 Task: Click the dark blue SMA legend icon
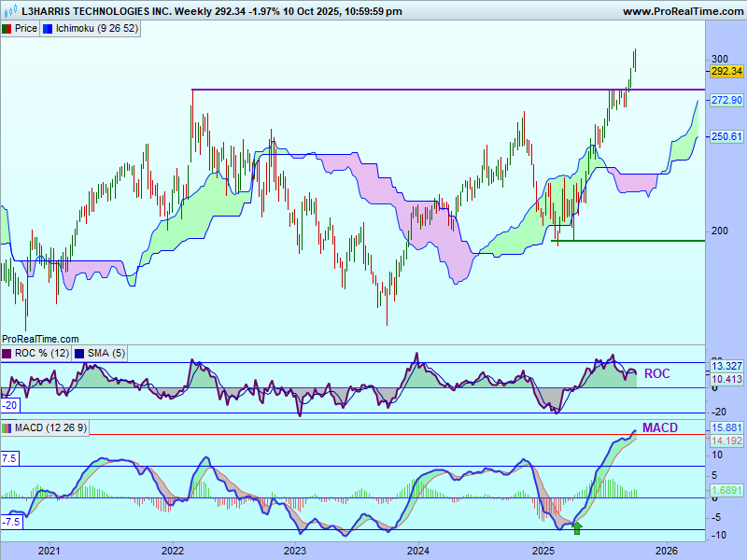pyautogui.click(x=79, y=353)
